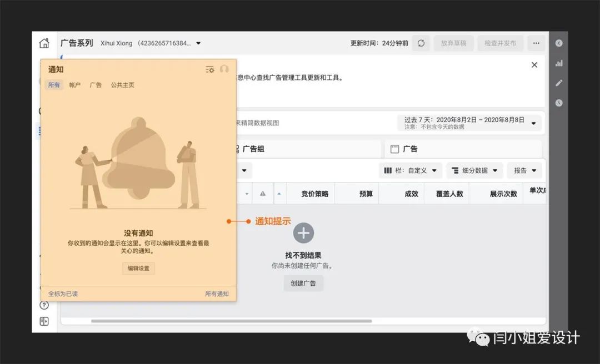Click the blue up-arrow sort column header
Viewport: 600px width, 364px height.
pyautogui.click(x=279, y=194)
